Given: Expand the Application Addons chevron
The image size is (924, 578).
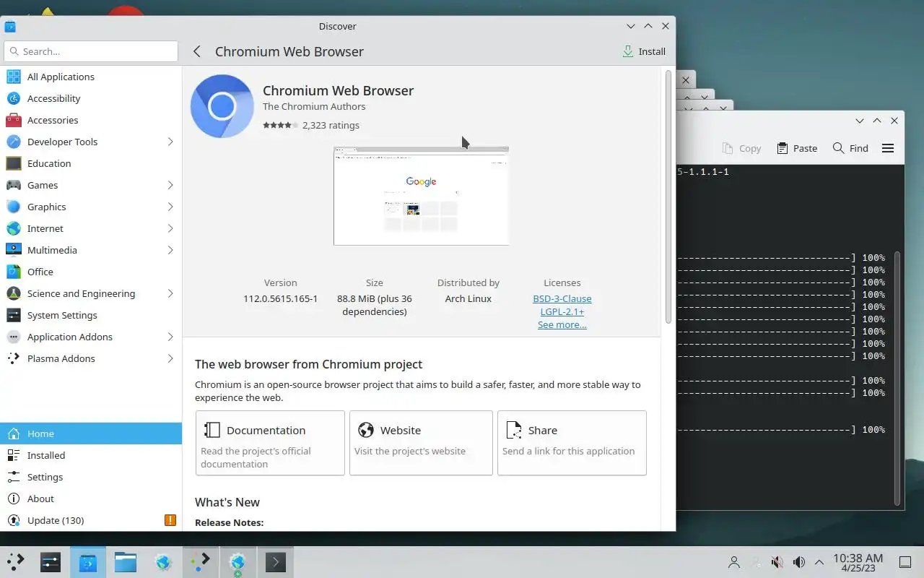Looking at the screenshot, I should click(170, 337).
